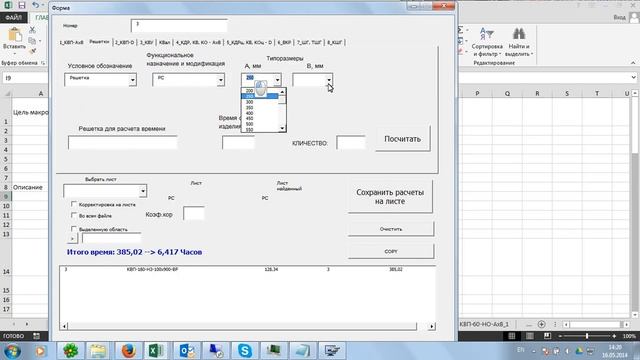Click results list horizontal scrollbar right arrow

tap(431, 326)
